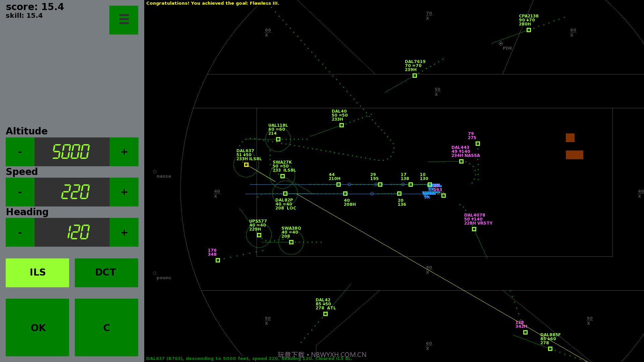Select the CPA2138 aircraft marker
This screenshot has width=644, height=362.
tap(529, 30)
